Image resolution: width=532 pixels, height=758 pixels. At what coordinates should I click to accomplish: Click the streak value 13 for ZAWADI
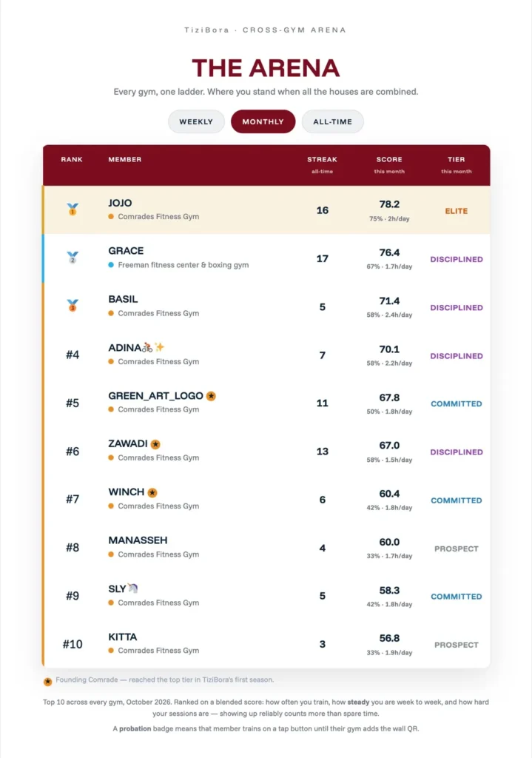pos(323,452)
